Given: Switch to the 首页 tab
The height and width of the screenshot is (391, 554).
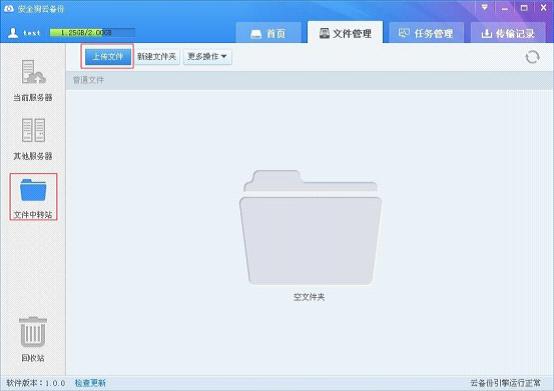Looking at the screenshot, I should 268,34.
